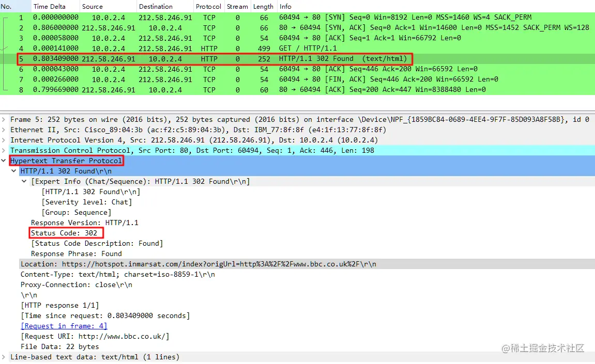Image resolution: width=595 pixels, height=364 pixels.
Task: Select packet 8 ACK Seq=200 Ack=447
Action: (298, 90)
